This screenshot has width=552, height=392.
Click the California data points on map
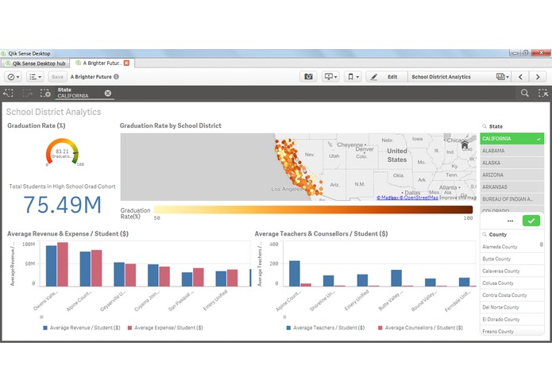coord(298,167)
